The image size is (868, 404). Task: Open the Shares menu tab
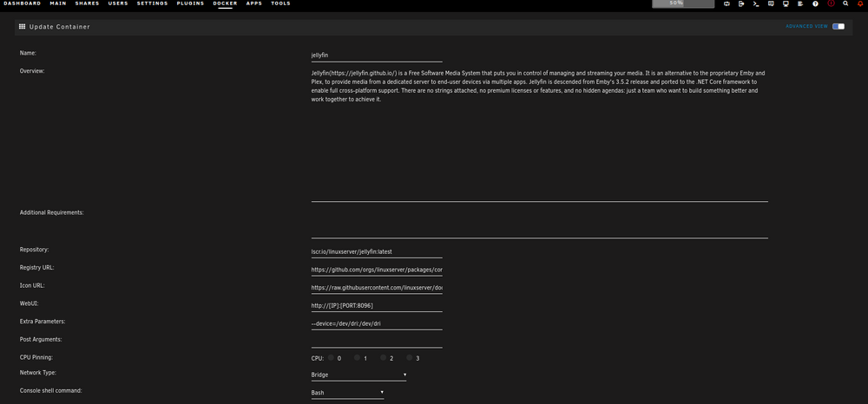click(87, 3)
